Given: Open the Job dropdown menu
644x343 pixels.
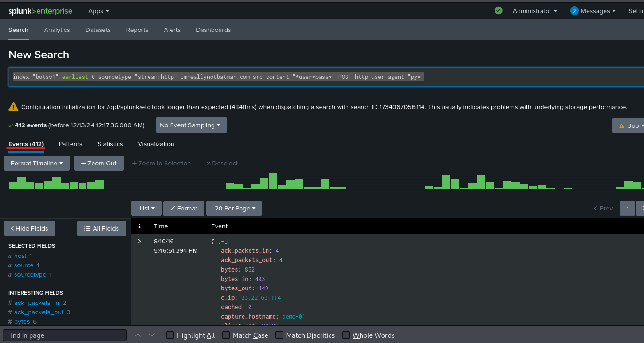Looking at the screenshot, I should click(x=628, y=125).
